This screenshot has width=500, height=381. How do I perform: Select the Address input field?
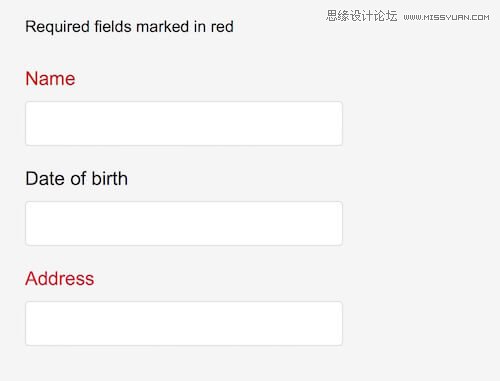tap(184, 323)
